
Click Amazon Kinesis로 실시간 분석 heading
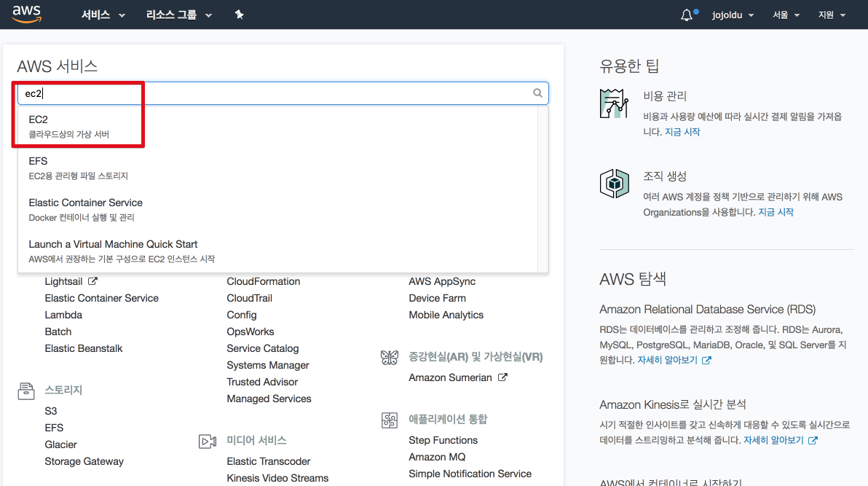(673, 404)
